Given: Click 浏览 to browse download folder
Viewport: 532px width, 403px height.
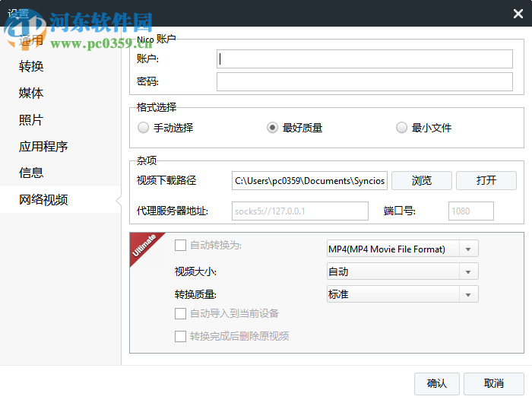Looking at the screenshot, I should (421, 181).
